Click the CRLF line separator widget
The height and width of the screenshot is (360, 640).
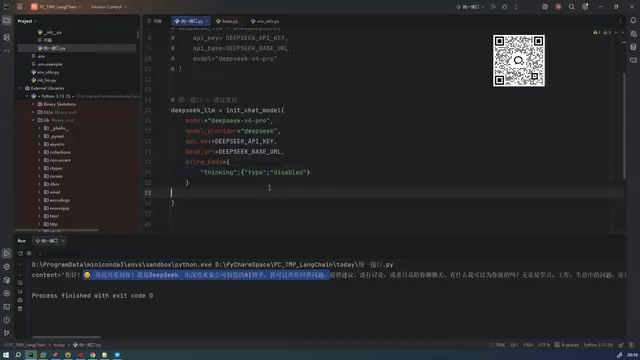pos(528,345)
